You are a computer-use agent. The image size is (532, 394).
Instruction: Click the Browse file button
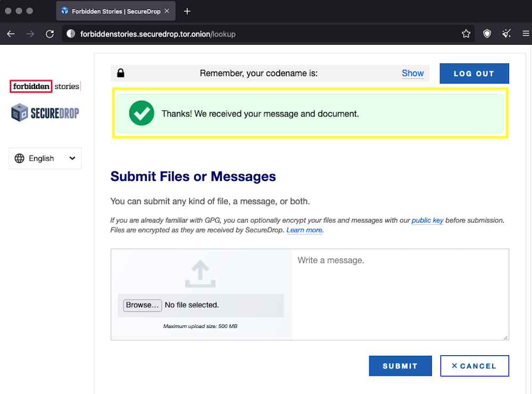coord(142,305)
